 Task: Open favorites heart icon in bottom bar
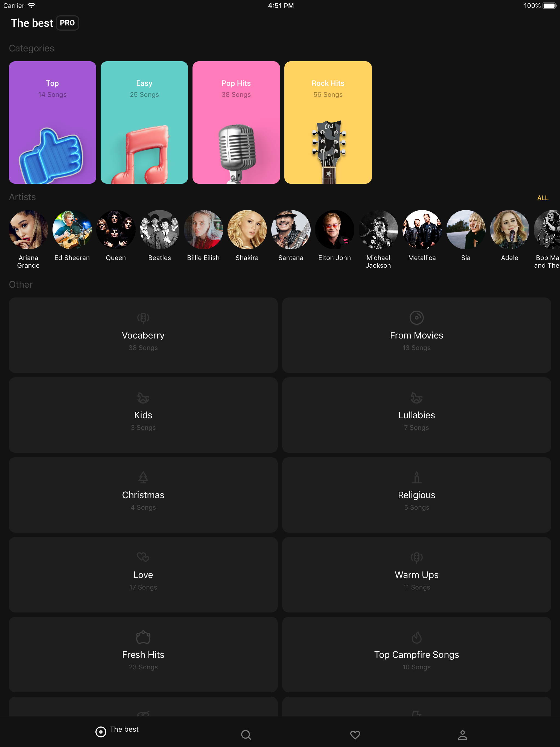pyautogui.click(x=355, y=735)
